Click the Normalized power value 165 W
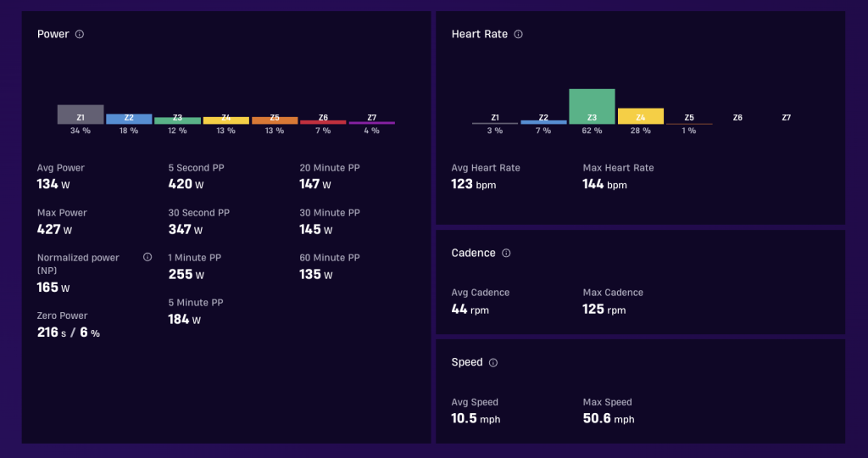This screenshot has width=868, height=458. coord(53,288)
